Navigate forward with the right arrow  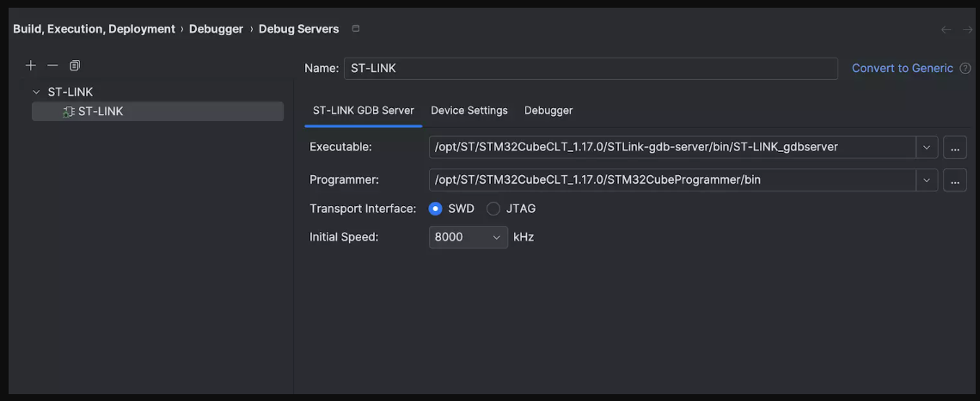click(x=967, y=29)
